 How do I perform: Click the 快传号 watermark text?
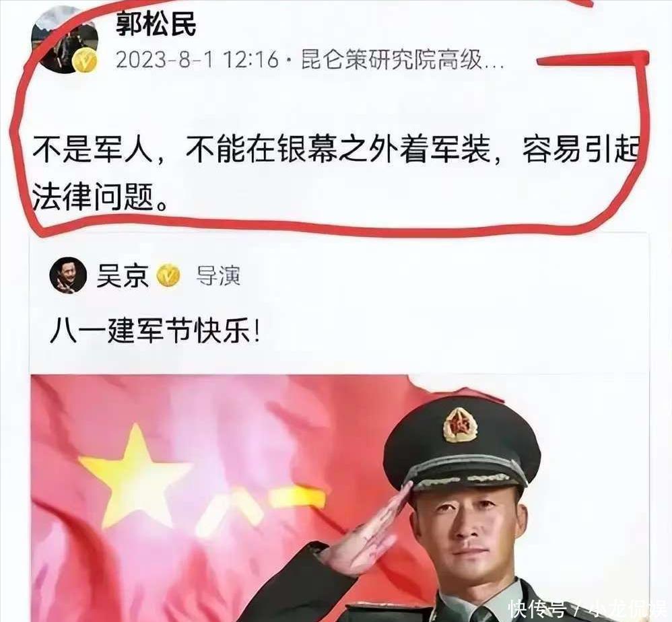[x=536, y=609]
